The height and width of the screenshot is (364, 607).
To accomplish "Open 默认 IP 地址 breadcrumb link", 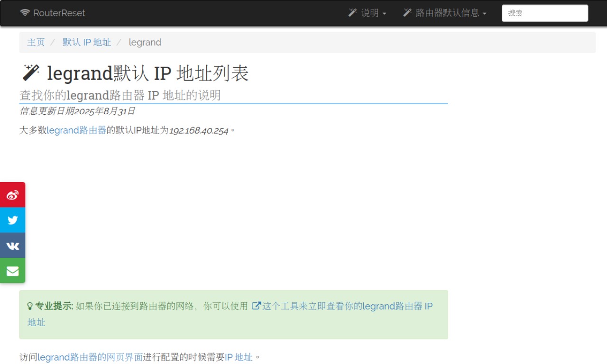I will pyautogui.click(x=87, y=42).
